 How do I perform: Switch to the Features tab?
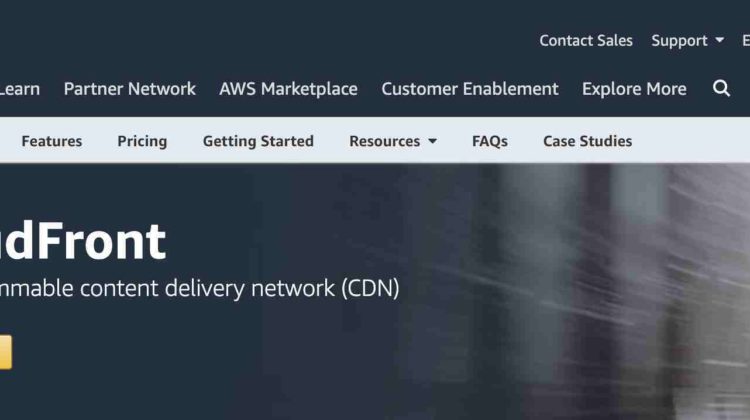tap(52, 141)
